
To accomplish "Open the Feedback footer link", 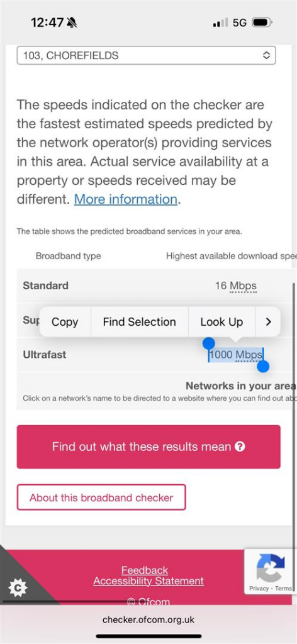I will click(145, 570).
